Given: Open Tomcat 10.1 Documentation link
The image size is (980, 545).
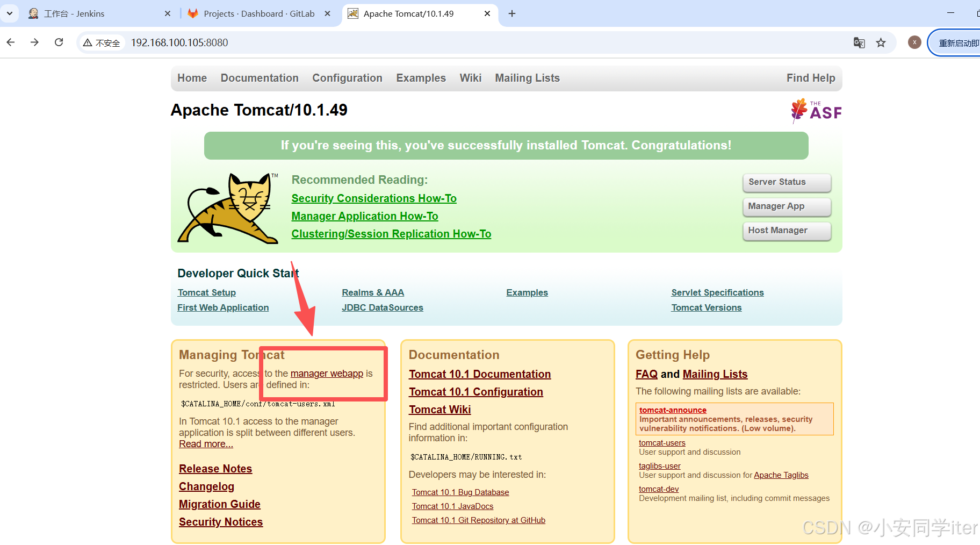Looking at the screenshot, I should 480,374.
